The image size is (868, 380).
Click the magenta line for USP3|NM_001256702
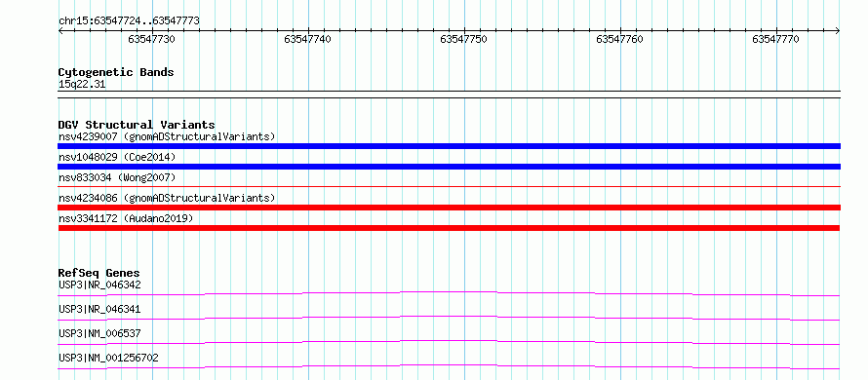click(449, 366)
